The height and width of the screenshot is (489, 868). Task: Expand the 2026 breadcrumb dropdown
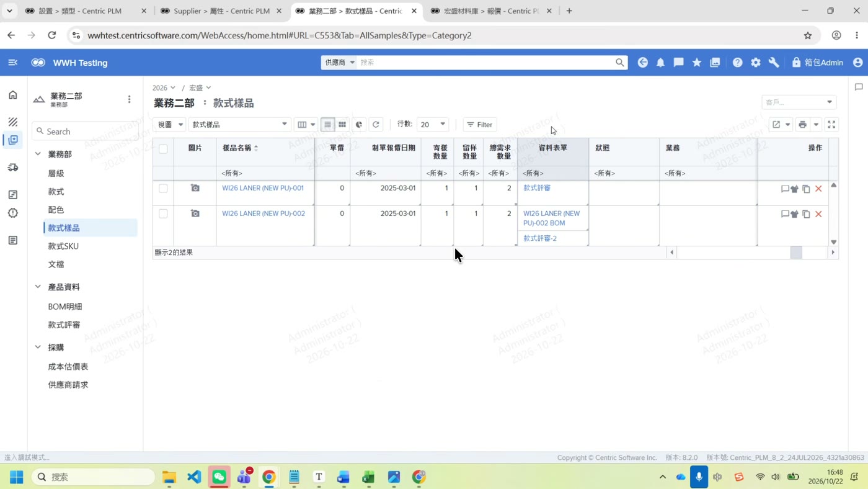(x=164, y=88)
